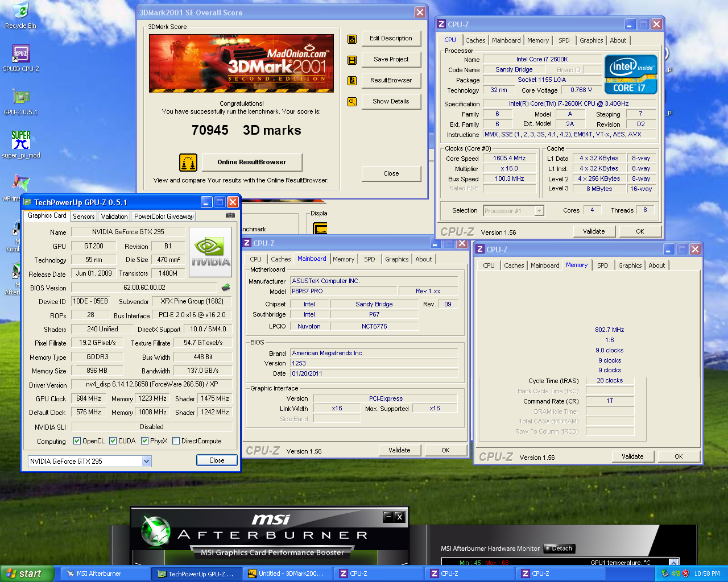The height and width of the screenshot is (582, 728).
Task: Click the taskbar clock showing 10:58 PM
Action: click(x=707, y=573)
